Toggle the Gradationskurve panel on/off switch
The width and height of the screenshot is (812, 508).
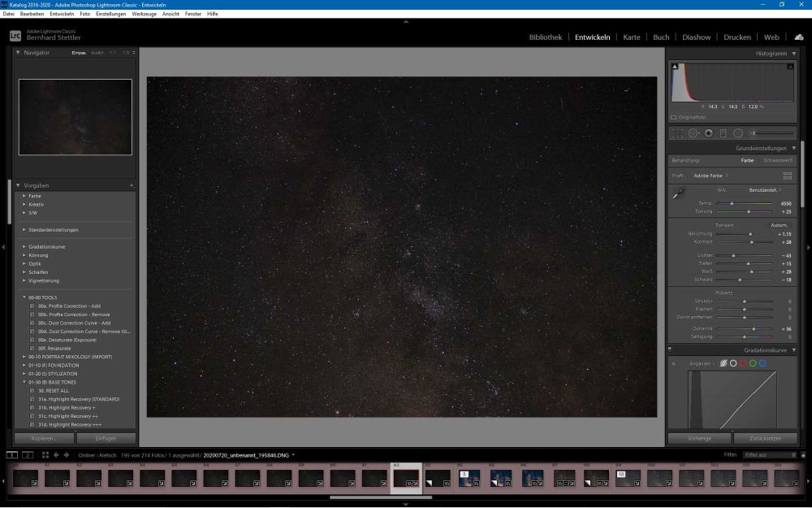(670, 349)
